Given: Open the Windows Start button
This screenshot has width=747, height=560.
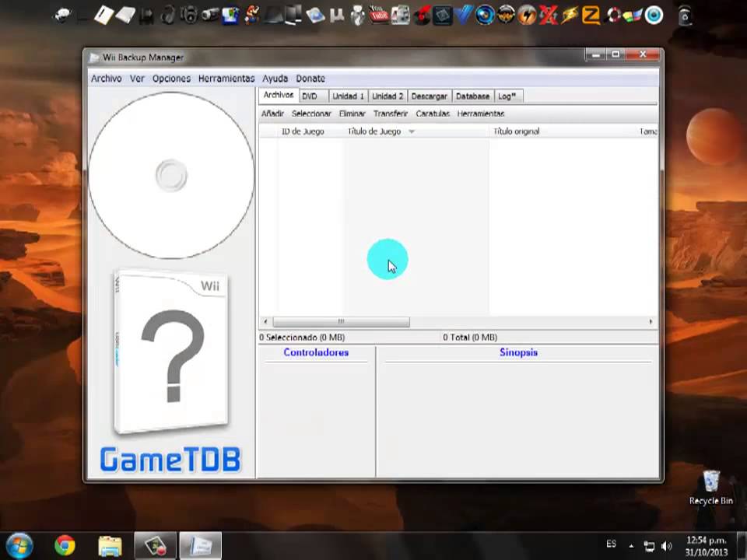Looking at the screenshot, I should point(19,546).
